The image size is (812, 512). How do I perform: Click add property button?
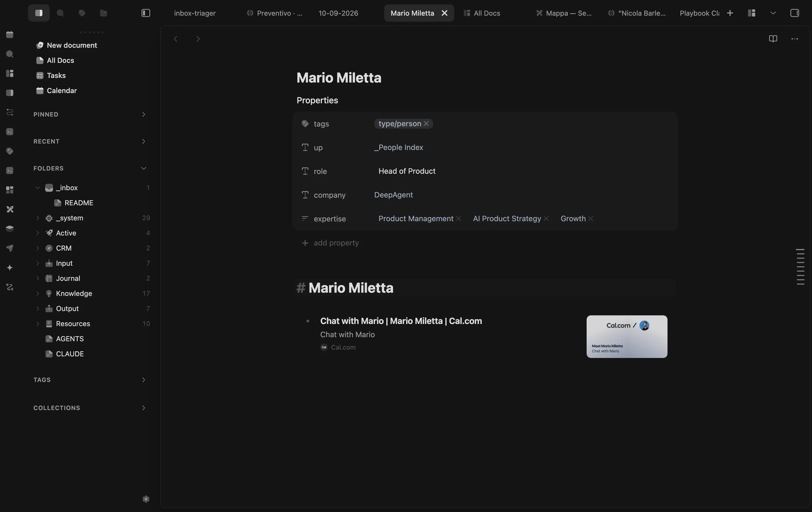coord(330,243)
